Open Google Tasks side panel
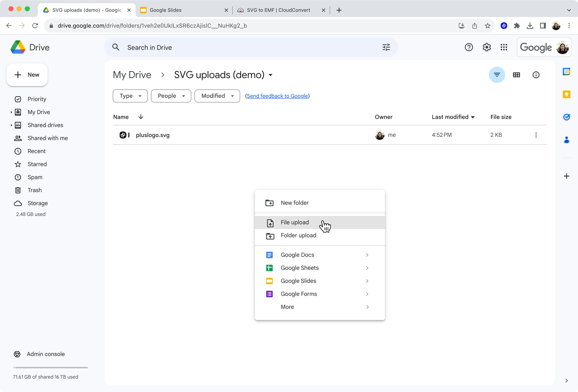578x392 pixels. [x=566, y=117]
